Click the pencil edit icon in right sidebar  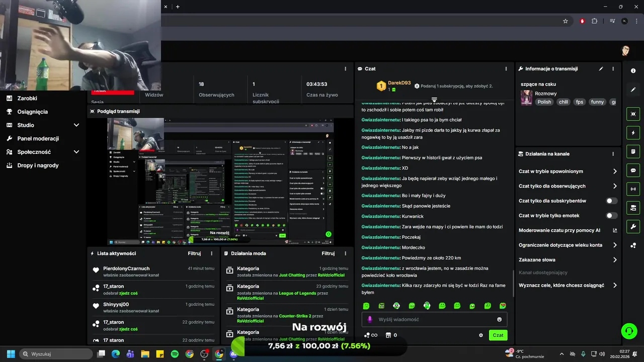(633, 89)
